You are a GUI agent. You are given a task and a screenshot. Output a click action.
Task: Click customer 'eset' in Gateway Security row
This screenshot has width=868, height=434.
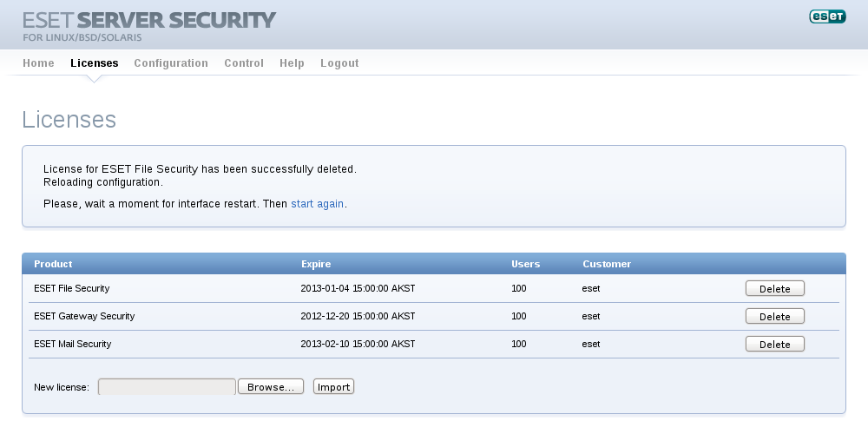click(590, 316)
